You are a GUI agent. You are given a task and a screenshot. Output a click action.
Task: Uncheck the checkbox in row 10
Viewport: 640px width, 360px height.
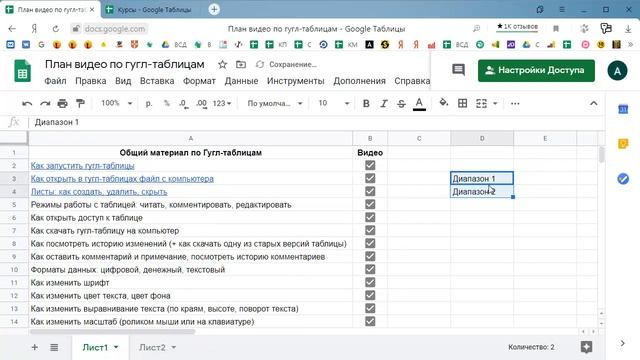(370, 269)
